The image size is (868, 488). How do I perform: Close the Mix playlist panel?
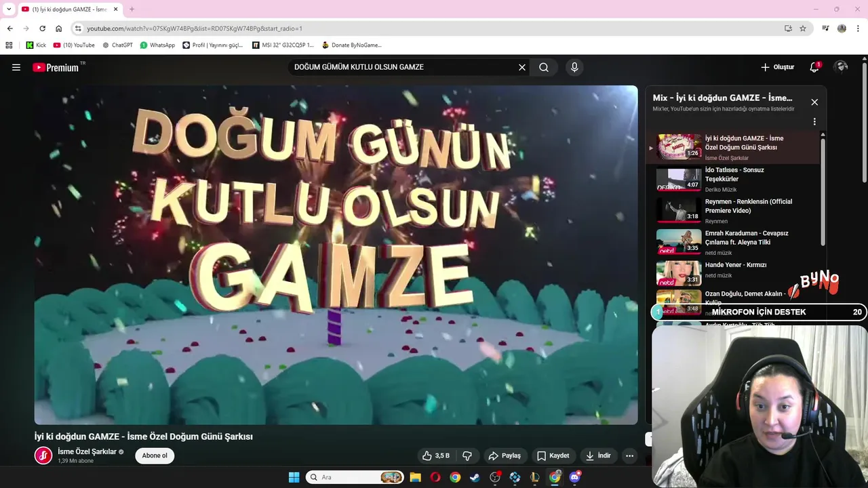coord(814,102)
